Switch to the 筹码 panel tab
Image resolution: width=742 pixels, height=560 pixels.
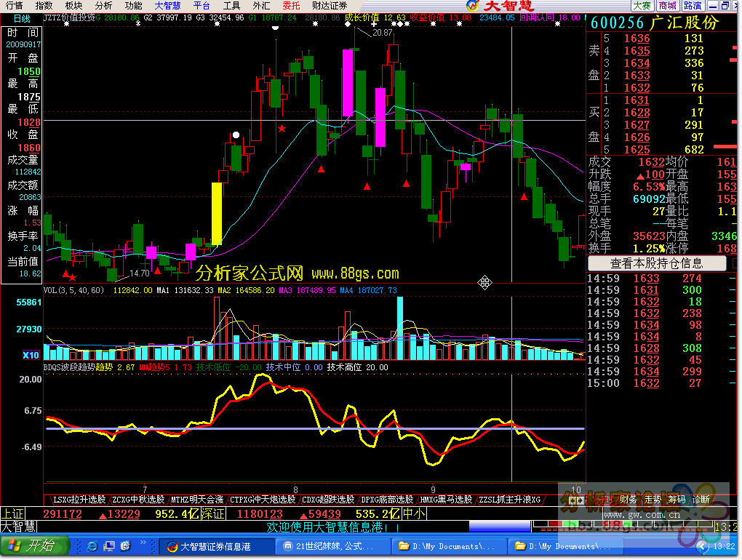677,500
